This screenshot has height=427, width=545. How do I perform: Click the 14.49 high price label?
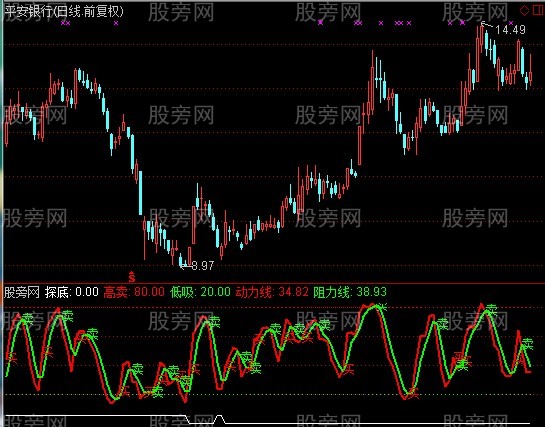coord(510,30)
